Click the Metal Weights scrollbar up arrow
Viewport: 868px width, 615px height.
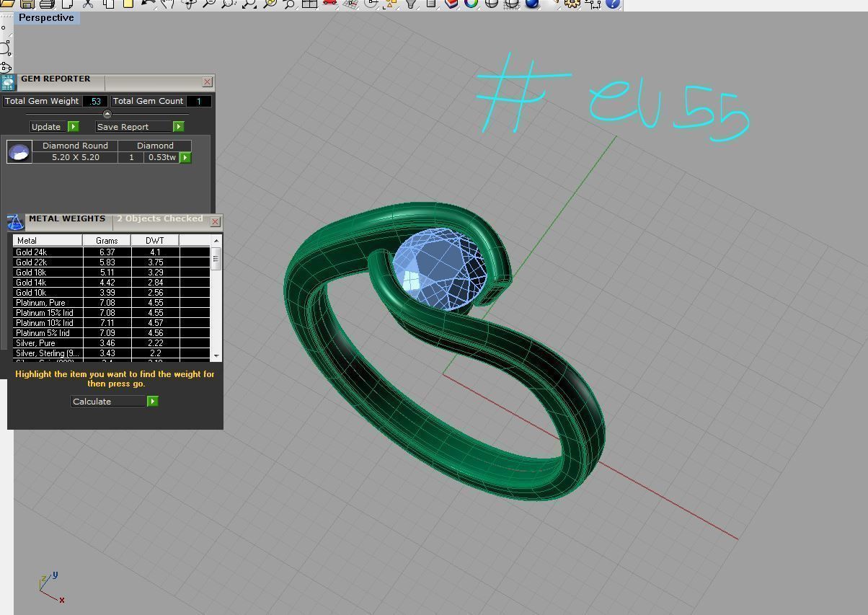point(216,240)
